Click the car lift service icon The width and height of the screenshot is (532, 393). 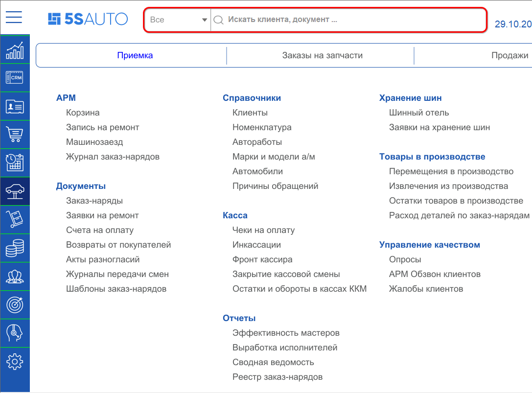pyautogui.click(x=15, y=191)
